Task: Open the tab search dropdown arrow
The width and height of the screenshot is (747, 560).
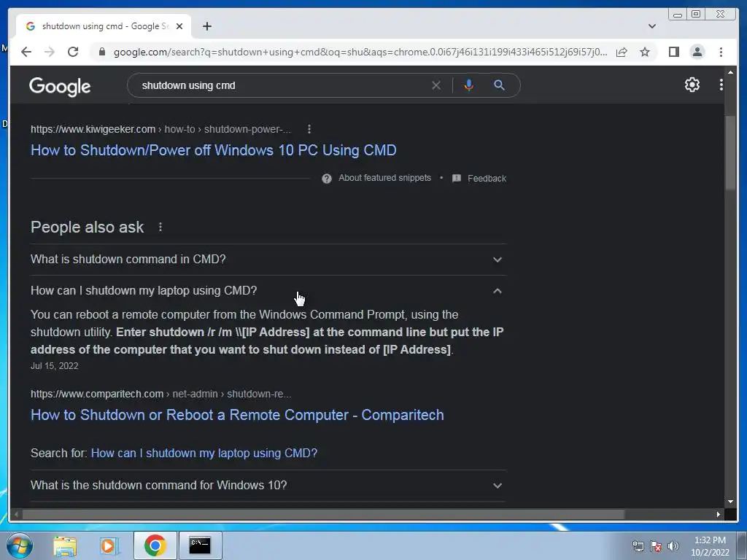Action: click(652, 26)
